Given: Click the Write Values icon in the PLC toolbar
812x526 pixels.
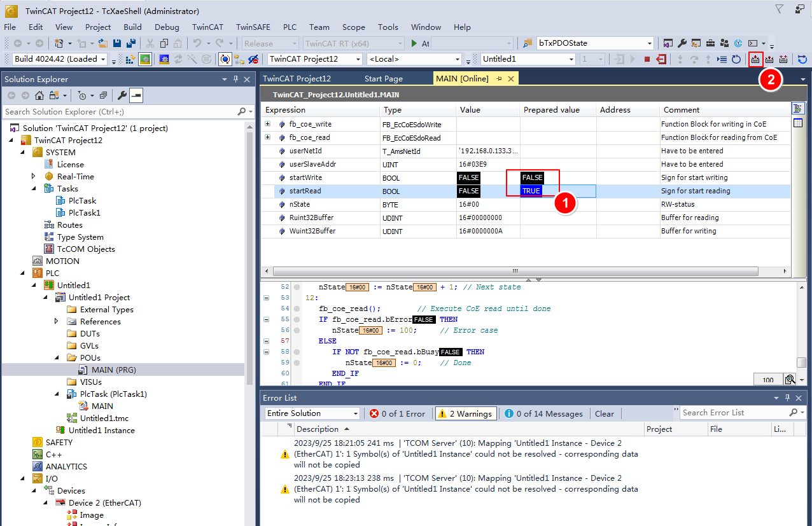Looking at the screenshot, I should pos(755,59).
